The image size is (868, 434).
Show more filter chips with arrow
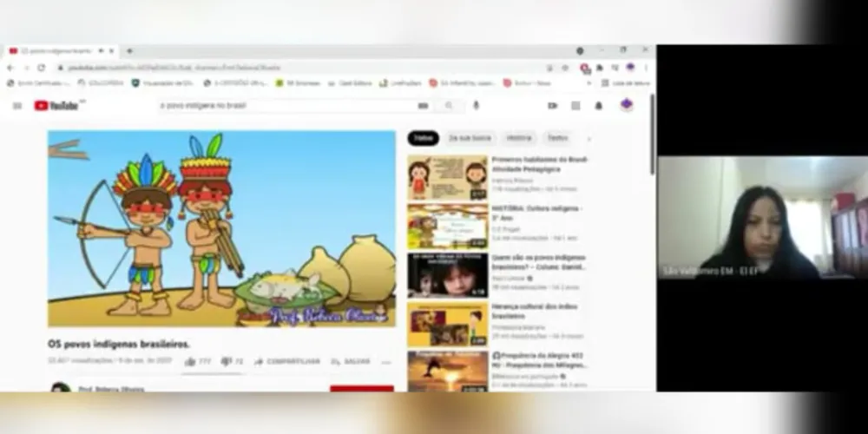(x=589, y=138)
